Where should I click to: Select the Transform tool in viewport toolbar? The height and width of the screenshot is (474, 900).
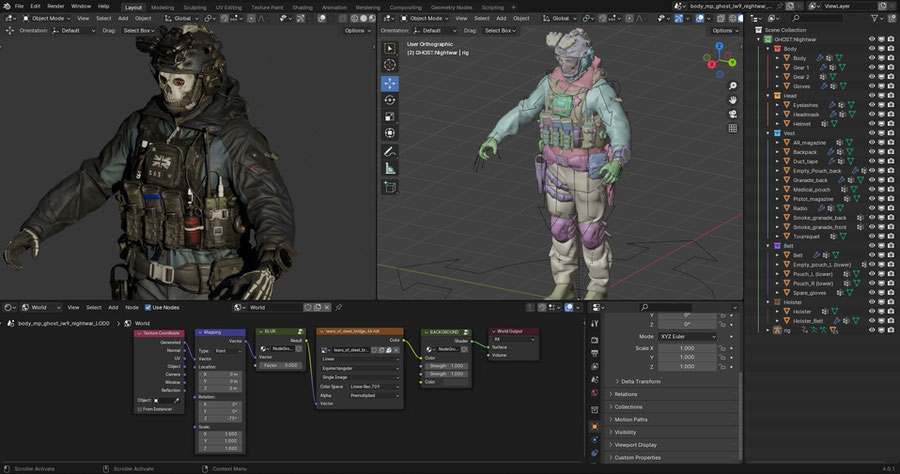390,133
